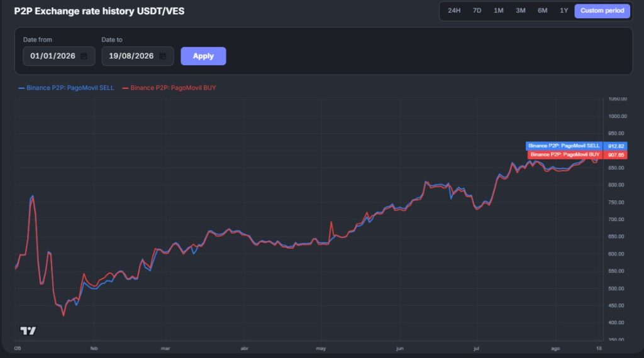The width and height of the screenshot is (644, 358).
Task: Click the blue PagoMovil SELL price label
Action: [x=564, y=146]
